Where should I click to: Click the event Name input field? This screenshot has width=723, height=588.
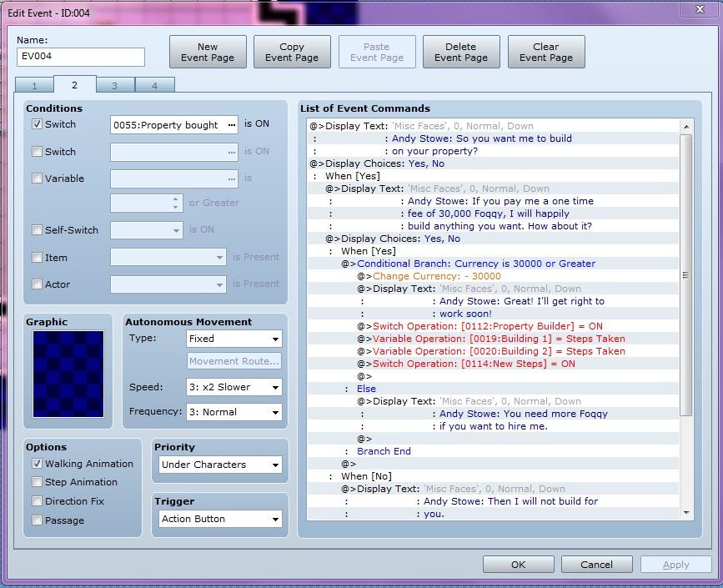coord(81,57)
